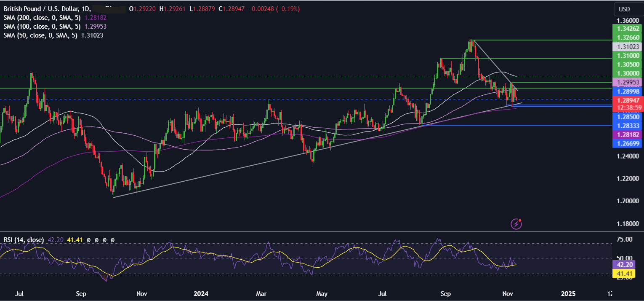
Task: Click the RSI legend value 42.20
Action: [56, 240]
